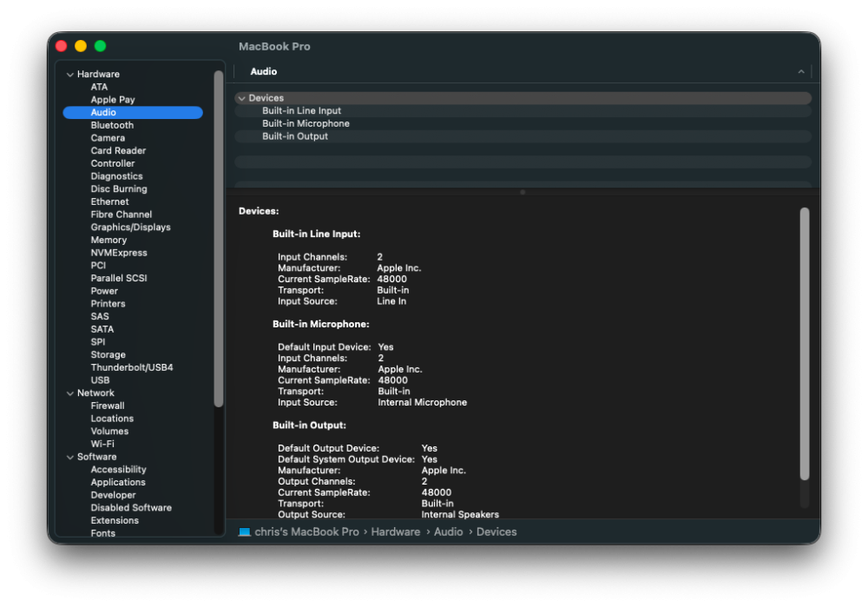The image size is (868, 607).
Task: Click the Internal Speakers value
Action: (460, 514)
